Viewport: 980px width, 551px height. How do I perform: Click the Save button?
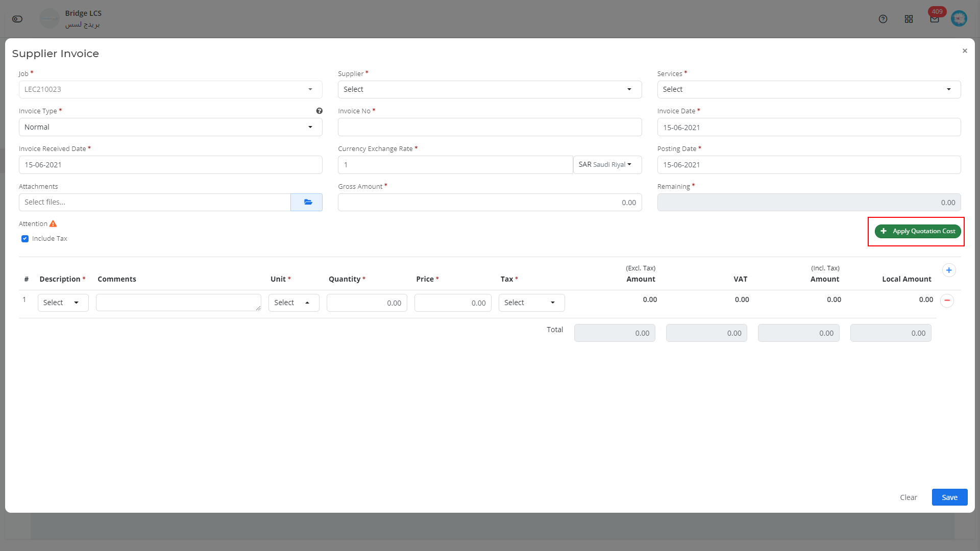click(950, 496)
